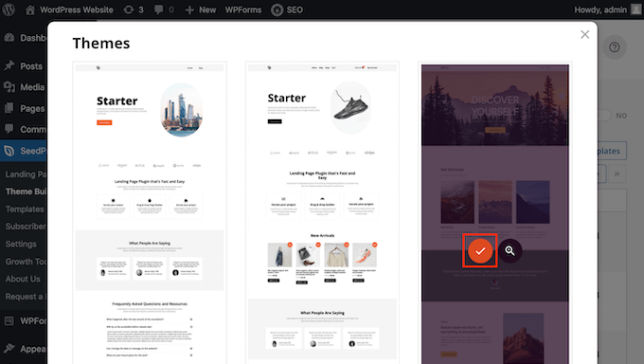Open WPForms in the admin bar
This screenshot has width=644, height=364.
click(243, 9)
